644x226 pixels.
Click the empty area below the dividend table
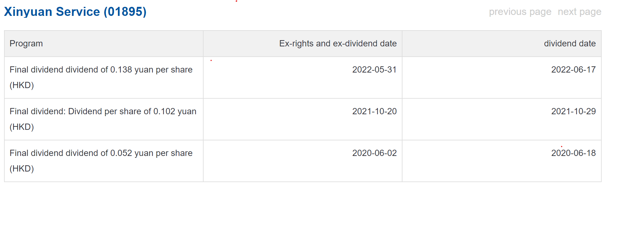(x=302, y=204)
